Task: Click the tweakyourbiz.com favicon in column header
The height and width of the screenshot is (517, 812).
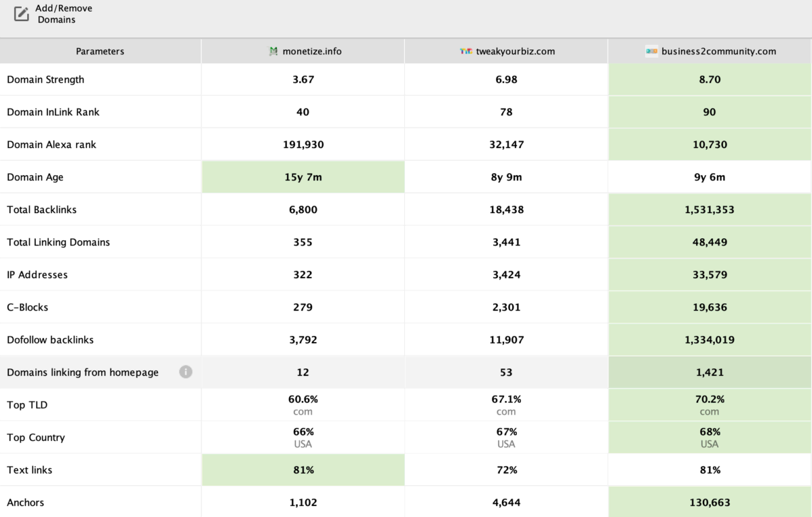Action: point(466,52)
